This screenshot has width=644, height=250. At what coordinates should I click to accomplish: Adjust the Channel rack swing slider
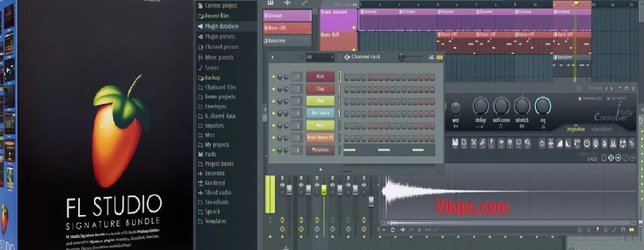(x=411, y=57)
